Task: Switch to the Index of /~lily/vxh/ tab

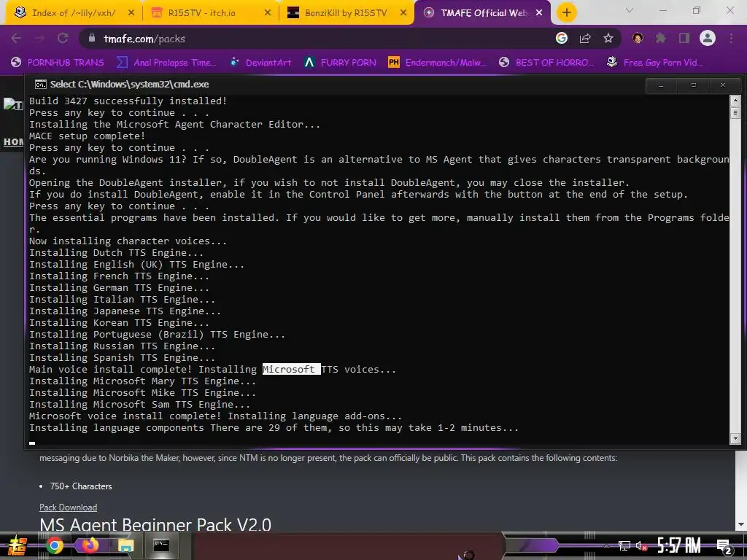Action: (x=74, y=13)
